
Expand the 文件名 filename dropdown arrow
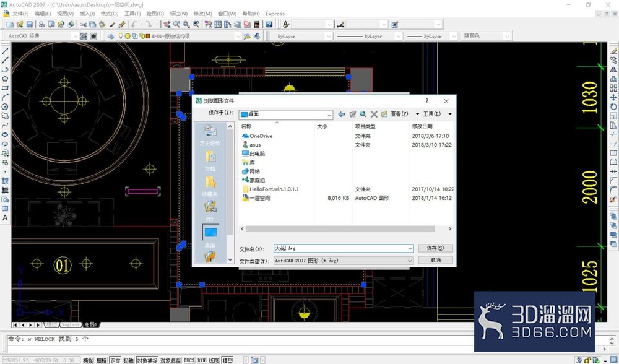coord(410,248)
